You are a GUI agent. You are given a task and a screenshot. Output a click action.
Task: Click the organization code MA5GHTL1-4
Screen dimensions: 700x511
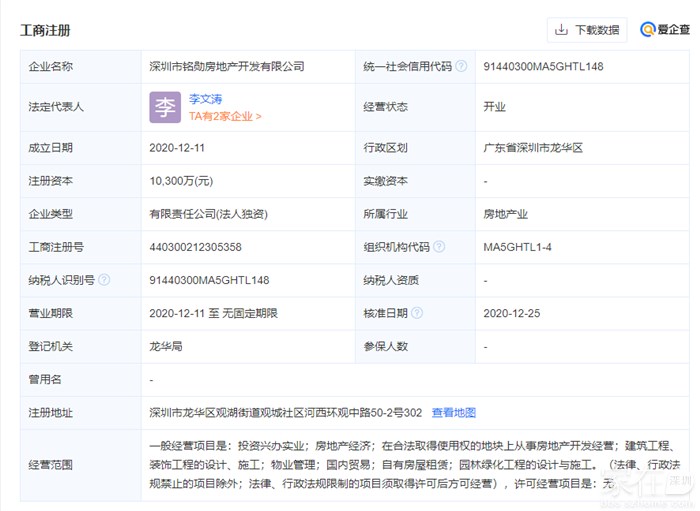517,247
